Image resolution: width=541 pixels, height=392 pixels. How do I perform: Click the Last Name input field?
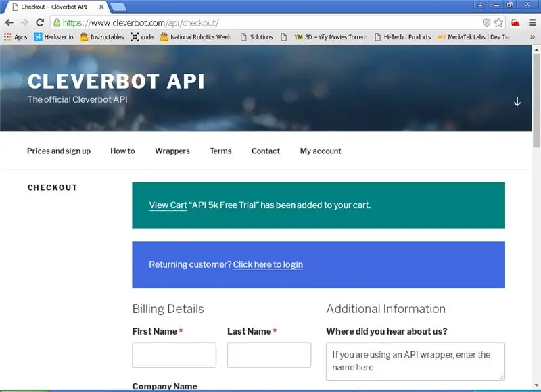(x=268, y=355)
